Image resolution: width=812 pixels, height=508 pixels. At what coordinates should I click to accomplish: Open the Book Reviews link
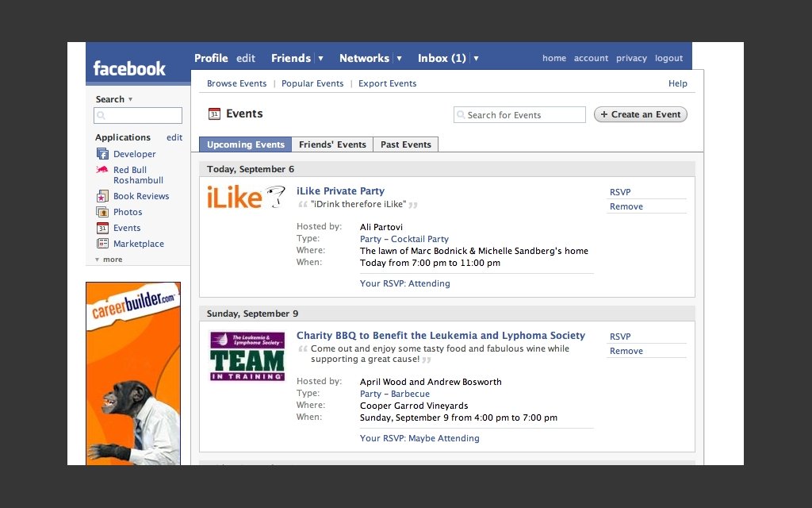click(141, 196)
